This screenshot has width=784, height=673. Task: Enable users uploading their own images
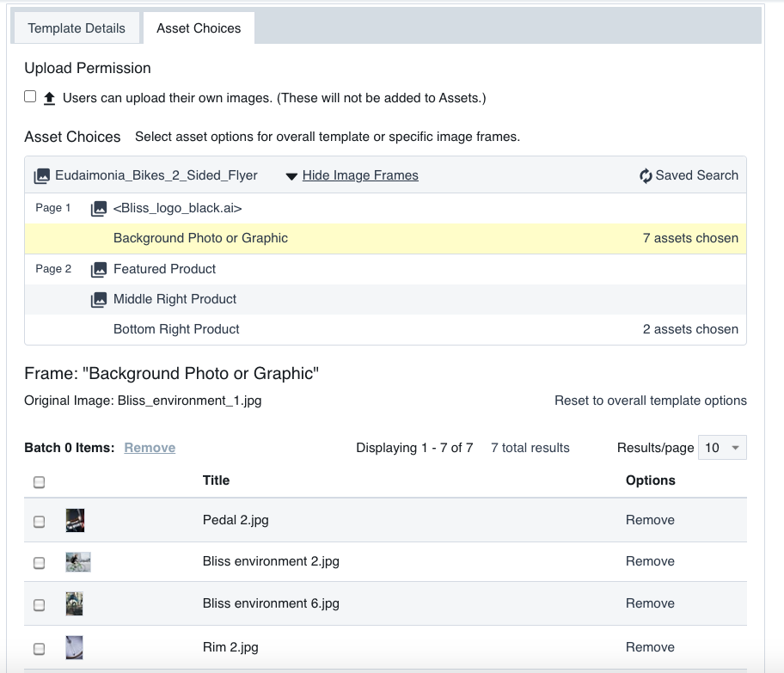(30, 96)
